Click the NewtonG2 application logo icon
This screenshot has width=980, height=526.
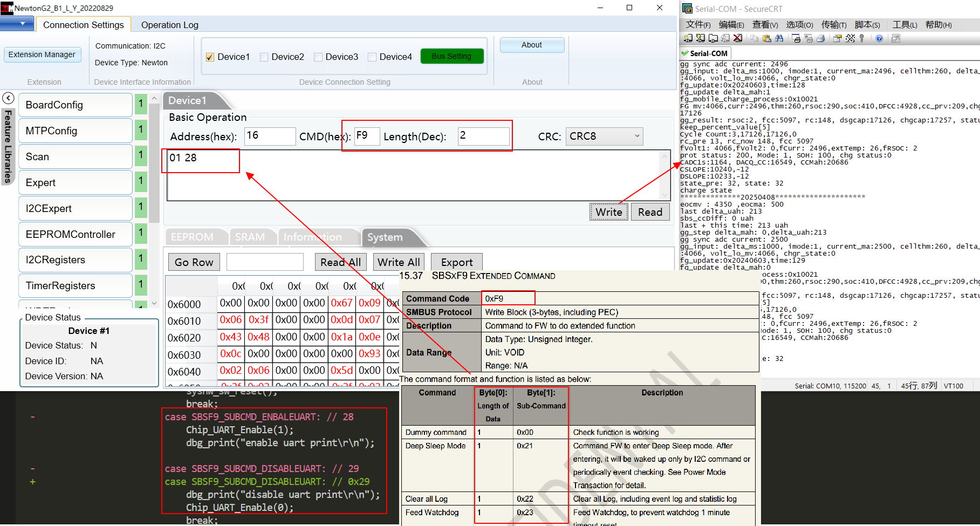pos(6,8)
